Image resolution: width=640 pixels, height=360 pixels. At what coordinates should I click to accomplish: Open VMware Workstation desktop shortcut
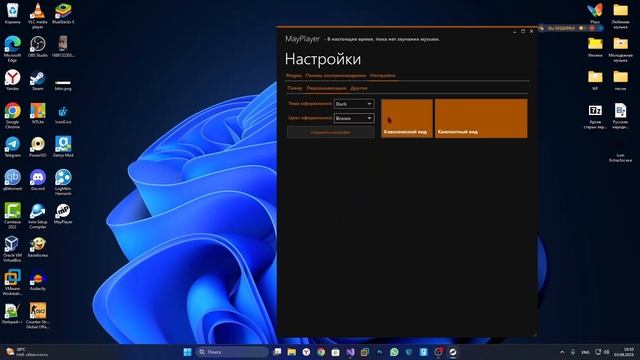pyautogui.click(x=13, y=282)
